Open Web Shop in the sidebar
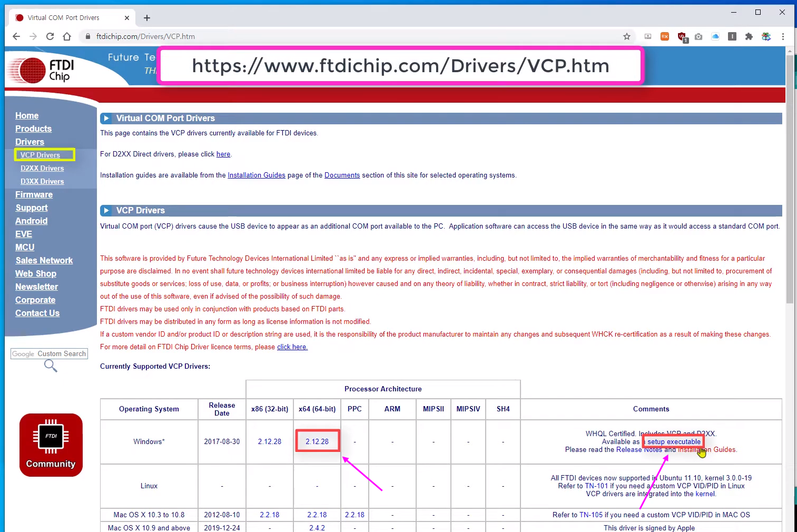 [x=36, y=273]
